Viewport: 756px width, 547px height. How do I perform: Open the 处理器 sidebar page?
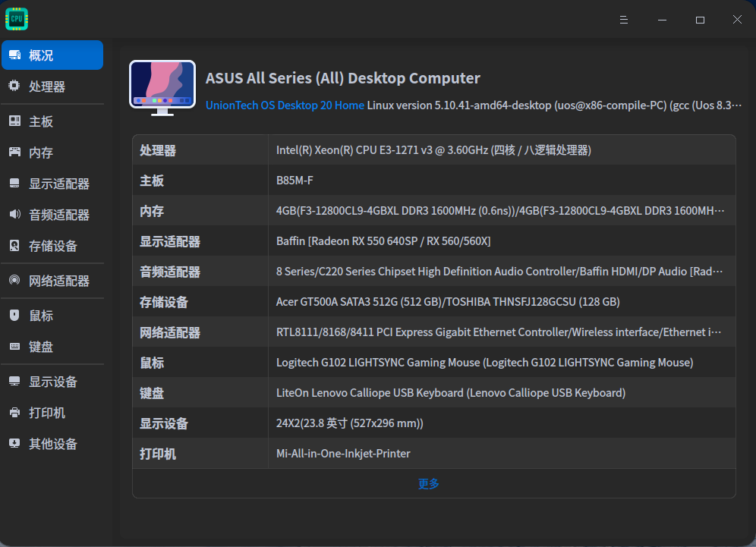(52, 86)
